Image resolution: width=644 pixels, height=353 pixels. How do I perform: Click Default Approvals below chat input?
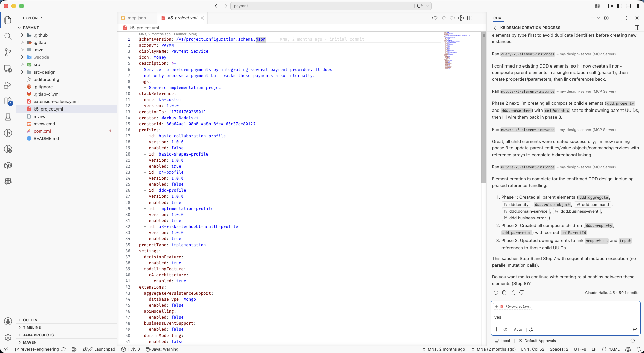[x=537, y=341]
